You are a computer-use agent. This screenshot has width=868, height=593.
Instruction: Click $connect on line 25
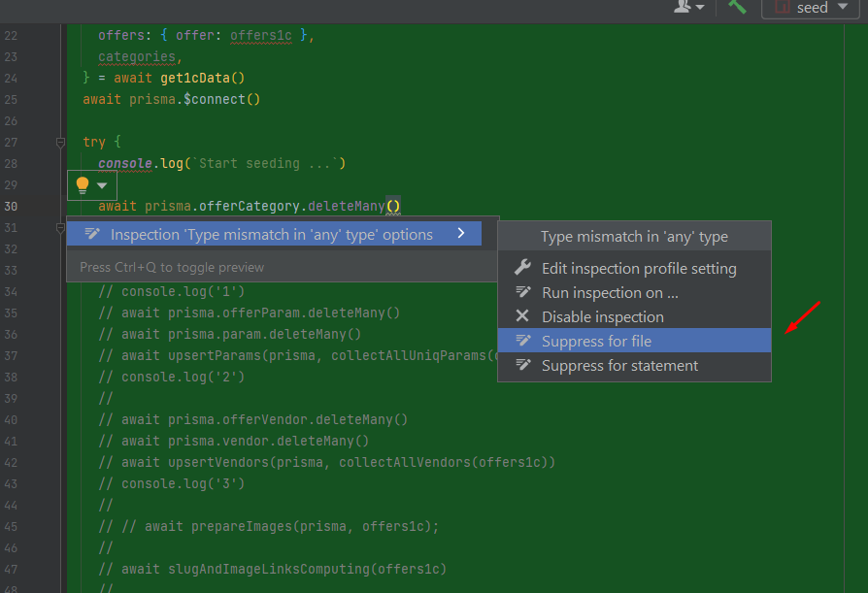pyautogui.click(x=215, y=100)
